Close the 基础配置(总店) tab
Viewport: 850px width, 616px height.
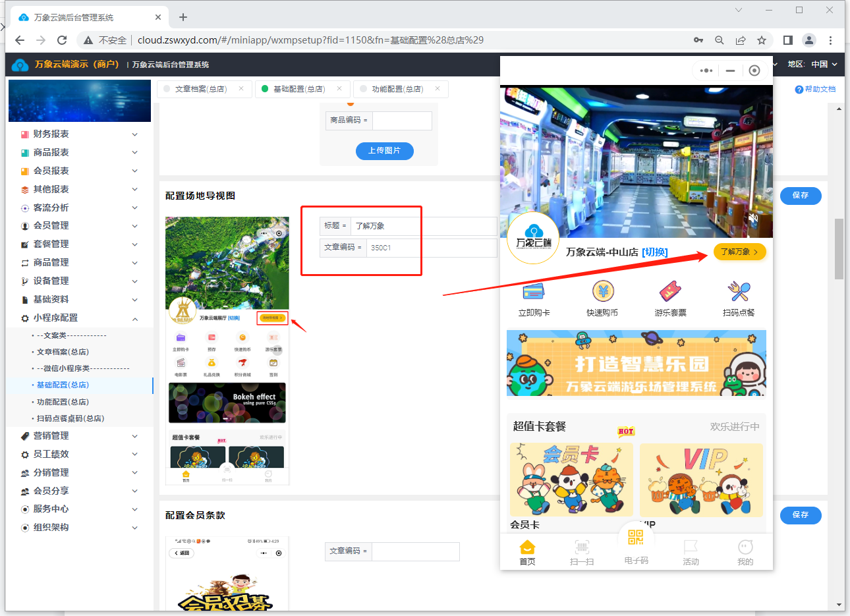pos(339,88)
